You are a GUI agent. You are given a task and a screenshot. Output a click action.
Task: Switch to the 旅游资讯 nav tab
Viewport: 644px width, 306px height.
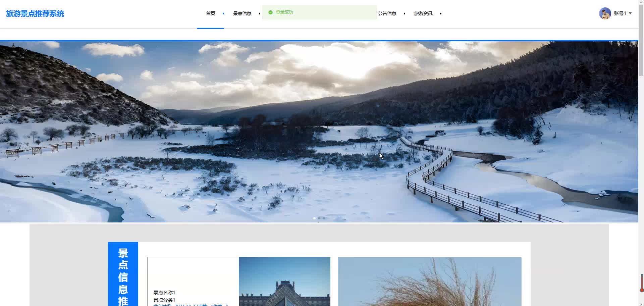point(423,13)
